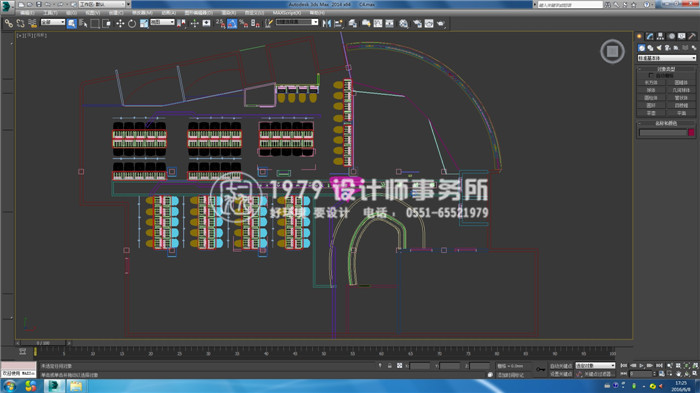Open the object color swatch
This screenshot has width=700, height=393.
click(x=691, y=132)
